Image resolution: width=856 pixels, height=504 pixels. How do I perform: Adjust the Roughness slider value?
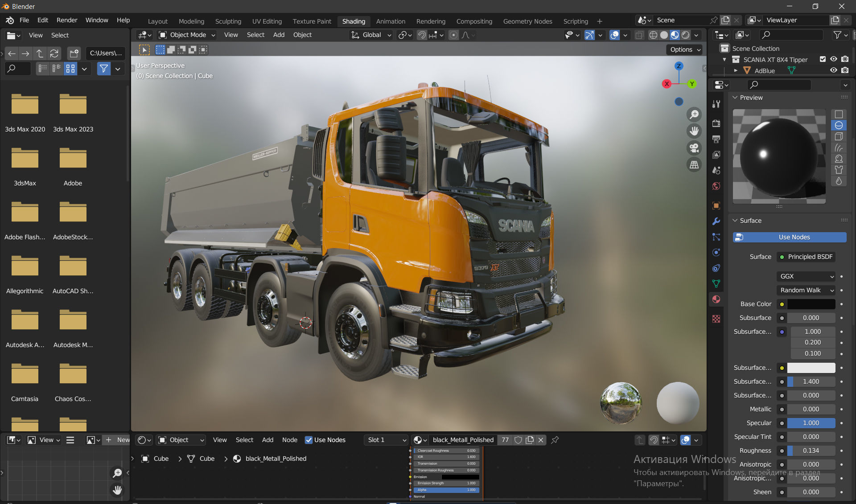pos(811,451)
